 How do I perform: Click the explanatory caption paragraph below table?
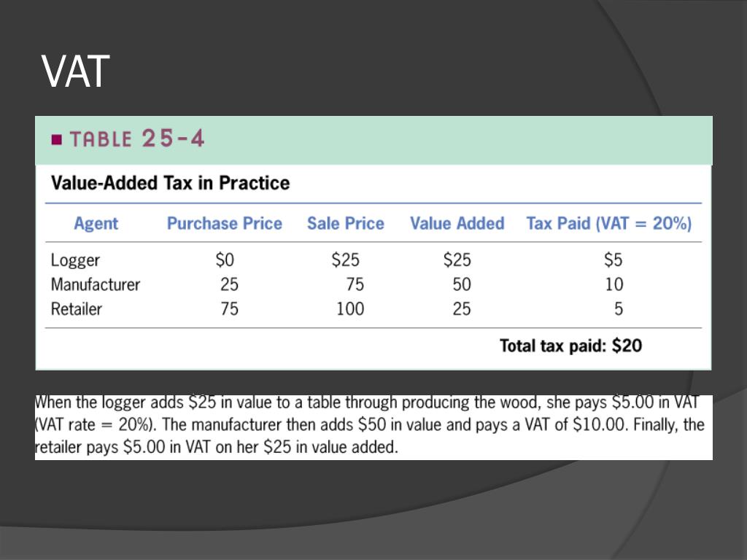click(371, 424)
